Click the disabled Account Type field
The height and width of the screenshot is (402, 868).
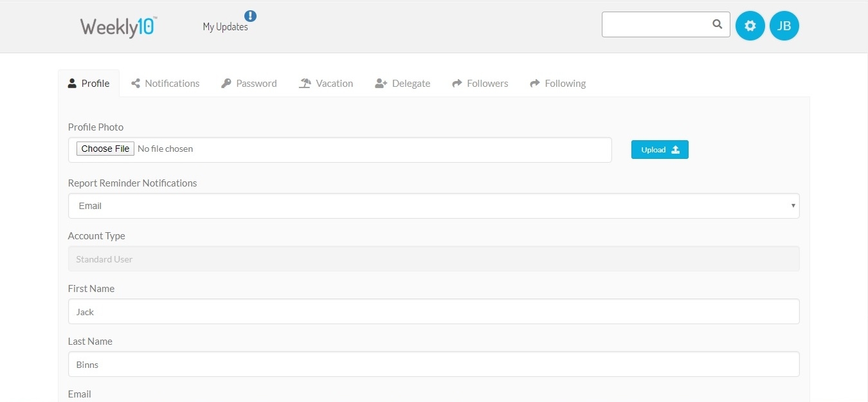tap(433, 259)
